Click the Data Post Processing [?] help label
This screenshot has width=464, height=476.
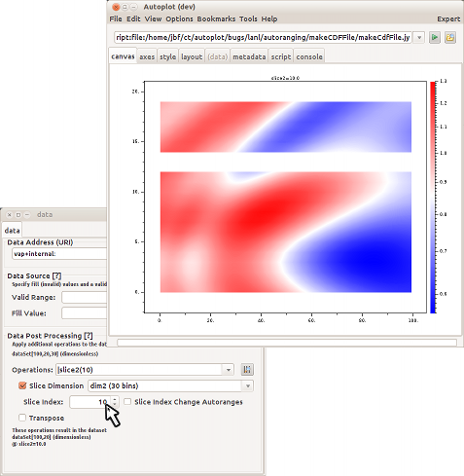pos(50,336)
